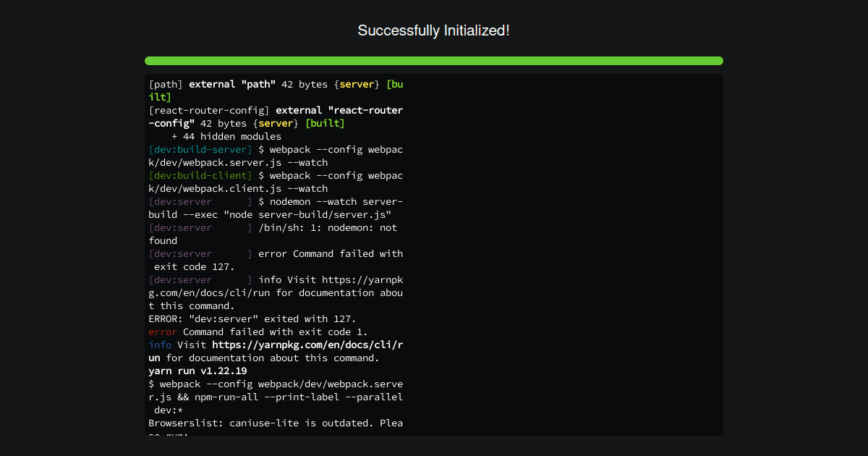
Task: Click the Browserslist caniuse-lite outdated warning
Action: [x=275, y=423]
